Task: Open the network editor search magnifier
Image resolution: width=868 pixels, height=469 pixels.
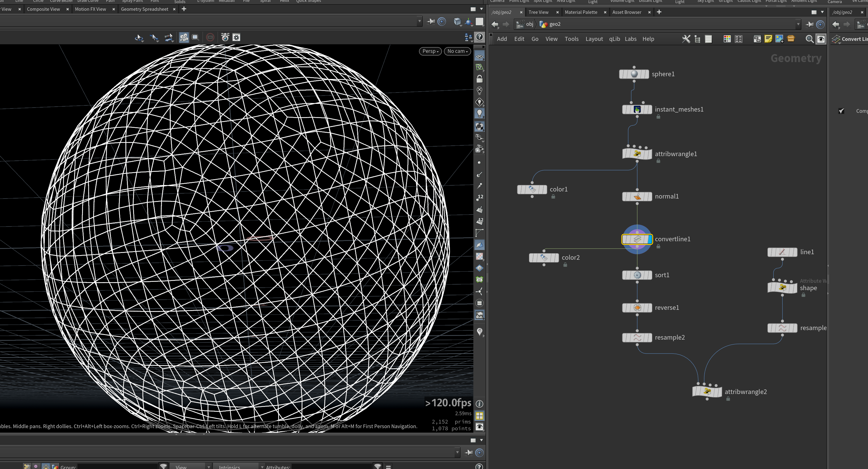Action: tap(809, 39)
